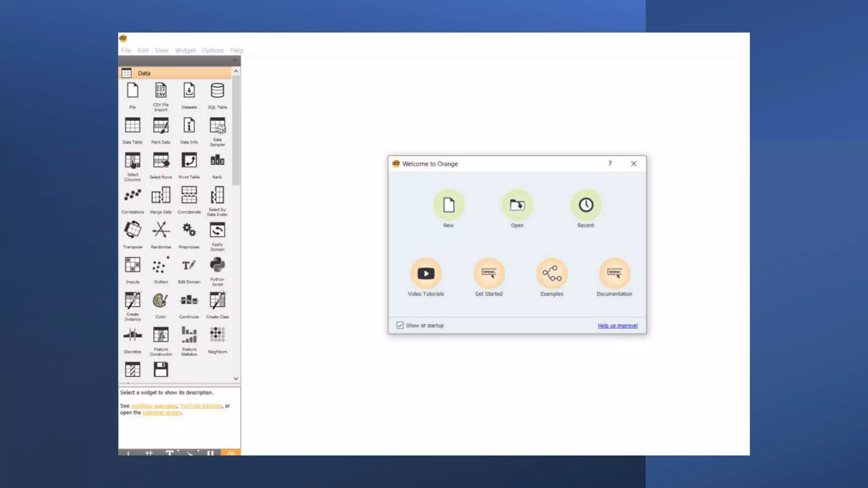
Task: Select the Merge Data widget
Action: point(161,196)
